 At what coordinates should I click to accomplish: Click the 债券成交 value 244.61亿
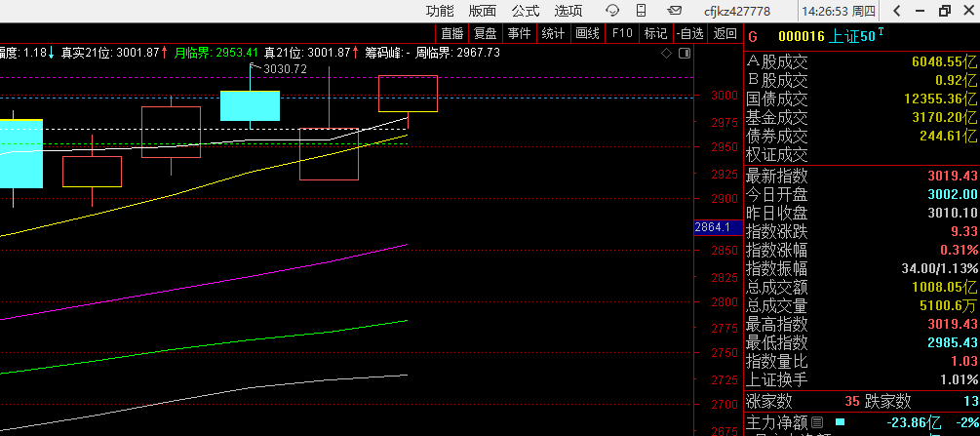[948, 136]
